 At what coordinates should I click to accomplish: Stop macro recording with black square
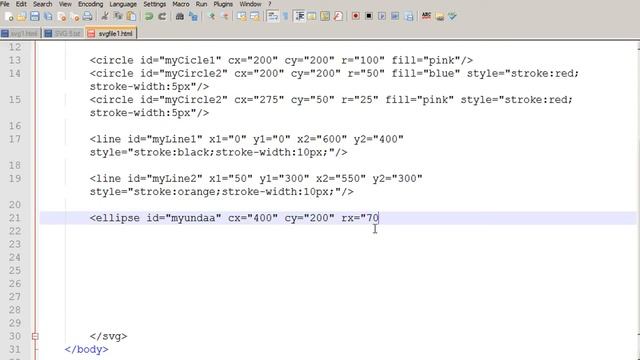click(369, 16)
